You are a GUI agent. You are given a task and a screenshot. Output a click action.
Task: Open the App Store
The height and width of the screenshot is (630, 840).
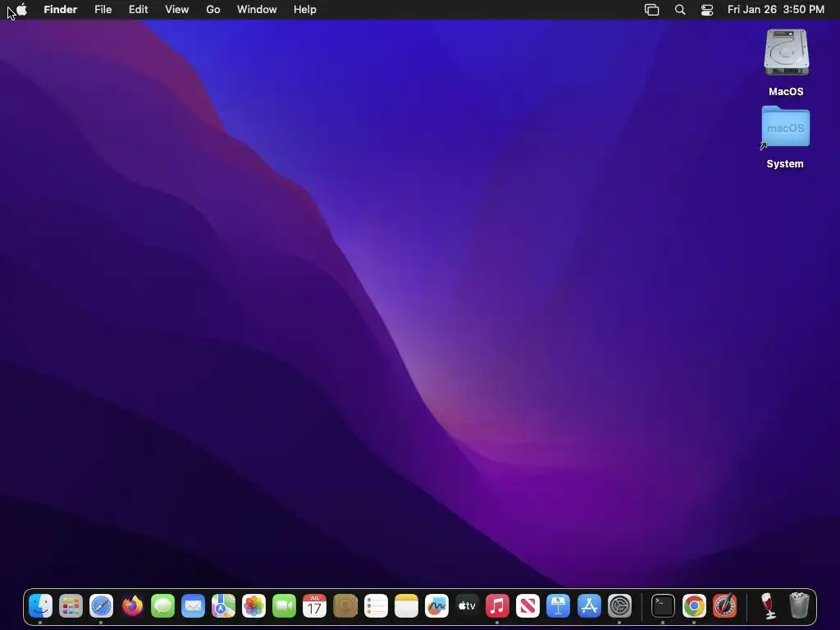click(x=589, y=606)
